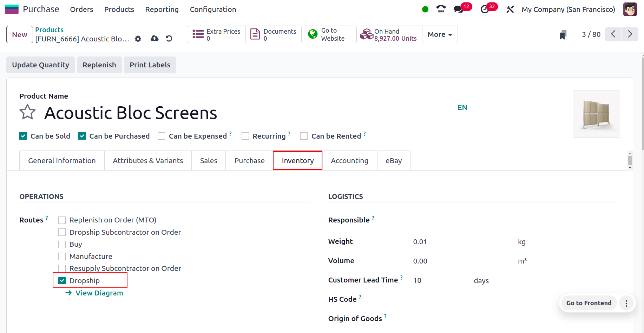Open the Configuration menu

(213, 9)
